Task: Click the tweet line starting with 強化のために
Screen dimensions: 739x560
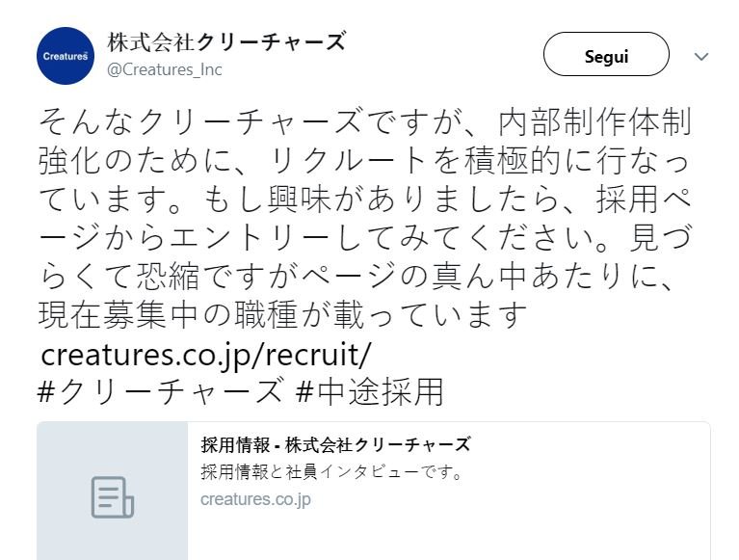Action: (x=365, y=162)
